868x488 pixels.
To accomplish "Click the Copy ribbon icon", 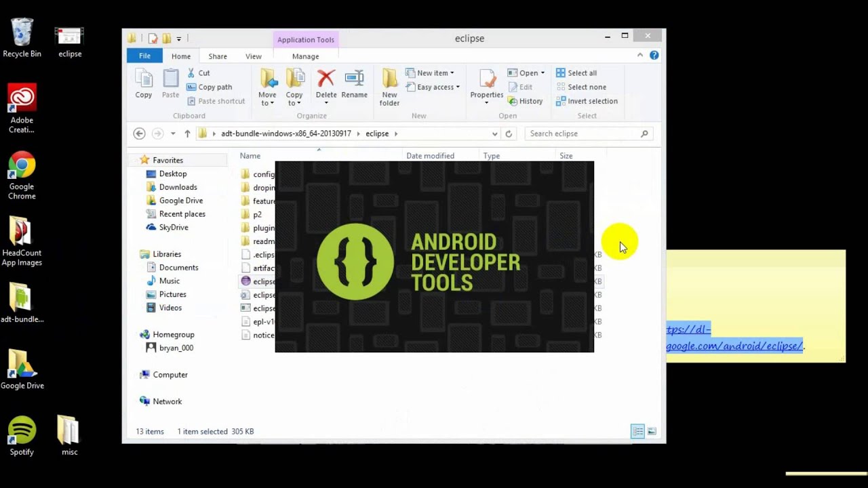I will pyautogui.click(x=144, y=84).
